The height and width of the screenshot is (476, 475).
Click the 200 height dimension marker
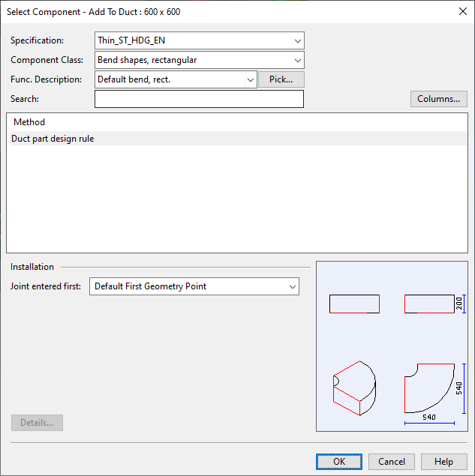[461, 304]
